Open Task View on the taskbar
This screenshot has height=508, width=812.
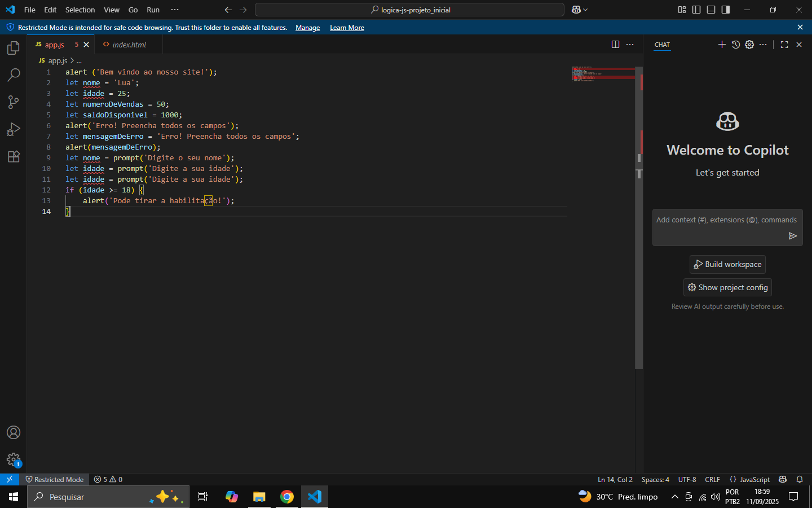pos(203,497)
